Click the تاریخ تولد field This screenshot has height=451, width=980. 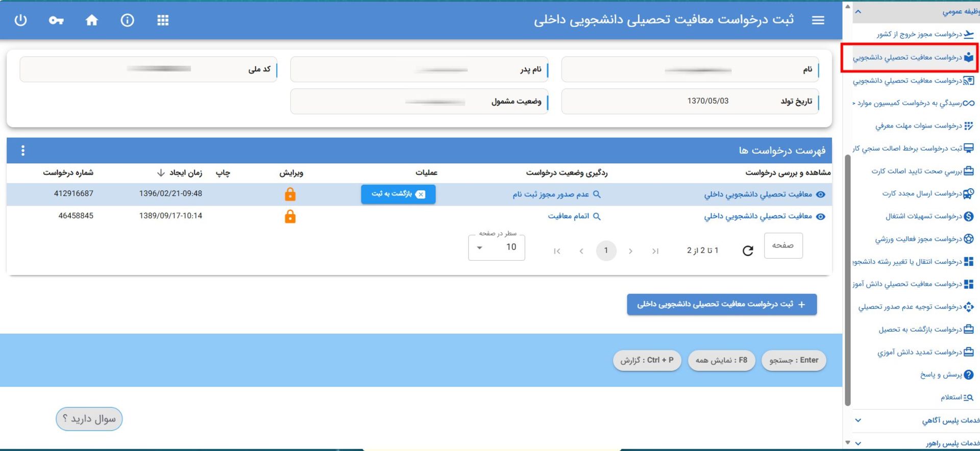click(x=690, y=101)
